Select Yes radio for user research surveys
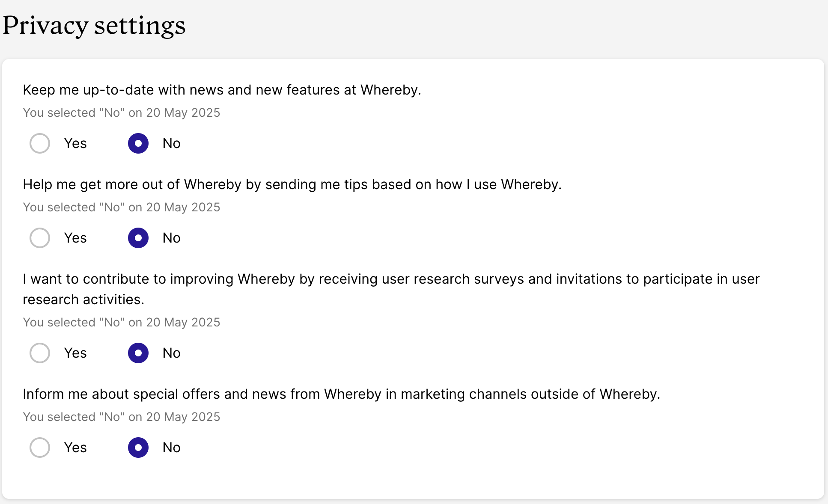The image size is (828, 504). (40, 353)
